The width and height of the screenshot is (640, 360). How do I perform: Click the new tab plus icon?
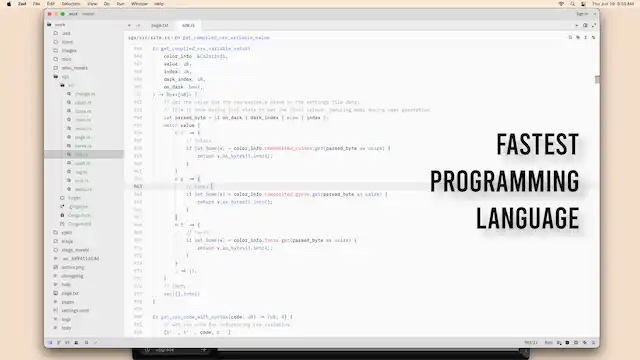[576, 25]
